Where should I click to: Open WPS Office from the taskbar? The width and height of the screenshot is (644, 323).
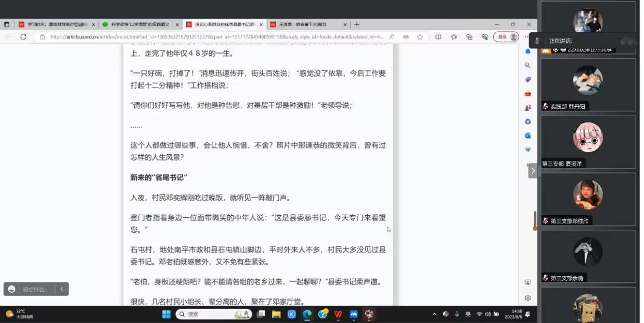click(x=338, y=314)
